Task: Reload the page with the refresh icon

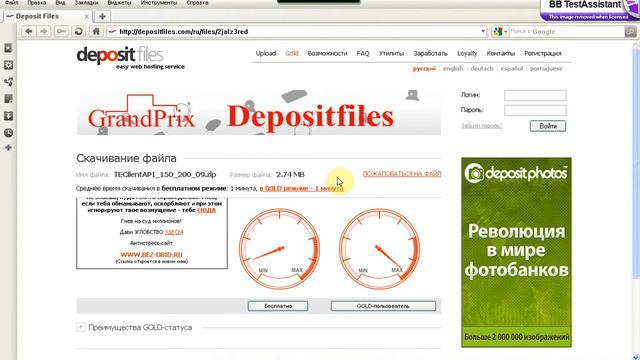Action: tap(79, 31)
